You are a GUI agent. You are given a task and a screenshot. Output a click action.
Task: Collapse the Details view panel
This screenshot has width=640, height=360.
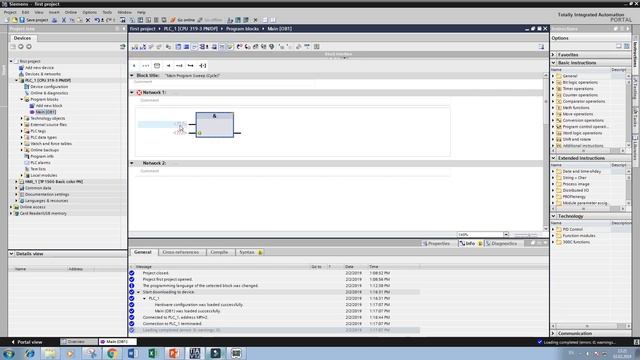click(x=11, y=253)
